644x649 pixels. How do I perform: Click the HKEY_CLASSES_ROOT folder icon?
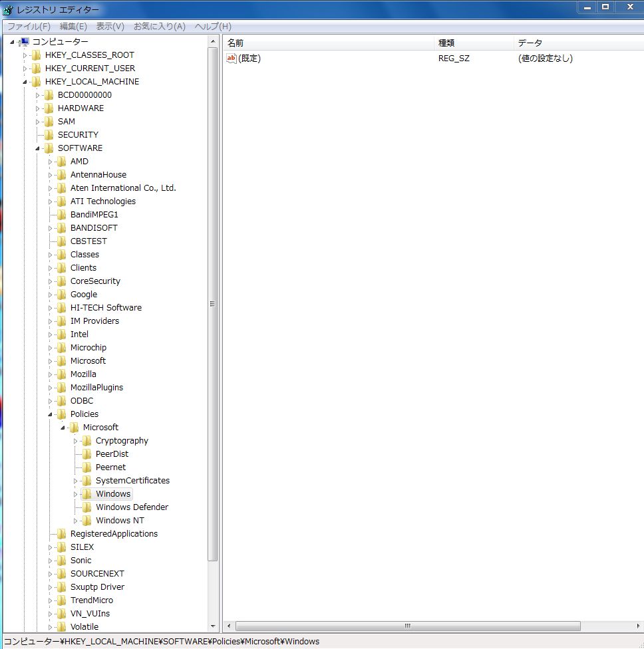tap(37, 55)
